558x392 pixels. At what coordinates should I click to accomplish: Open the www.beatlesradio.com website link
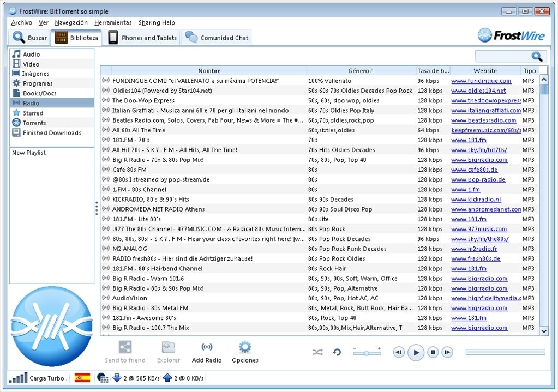click(x=484, y=120)
